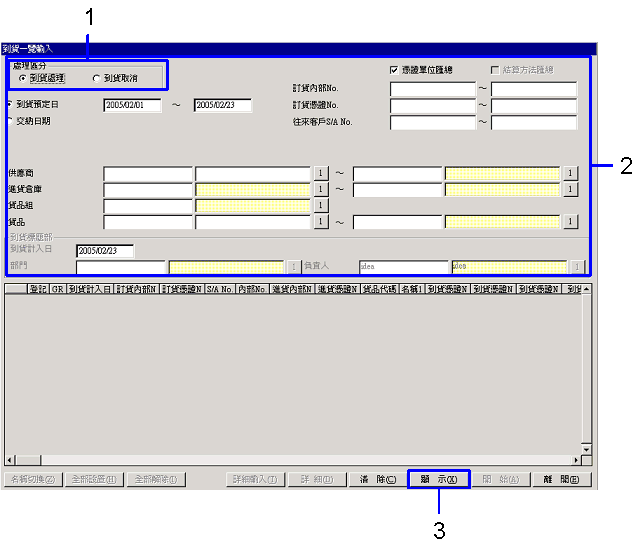This screenshot has width=633, height=546.
Task: Open lookup for 貨品組 field
Action: click(321, 205)
